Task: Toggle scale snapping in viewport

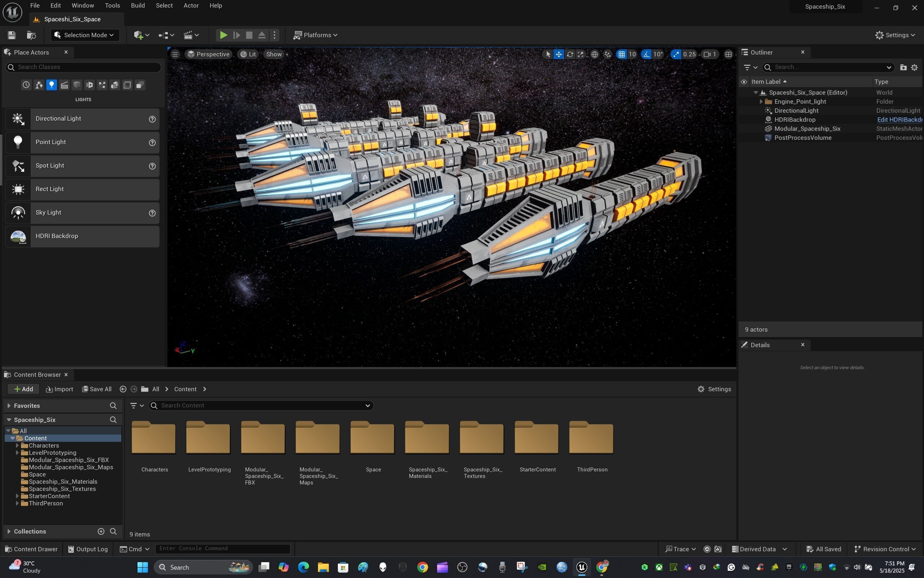Action: click(x=676, y=54)
